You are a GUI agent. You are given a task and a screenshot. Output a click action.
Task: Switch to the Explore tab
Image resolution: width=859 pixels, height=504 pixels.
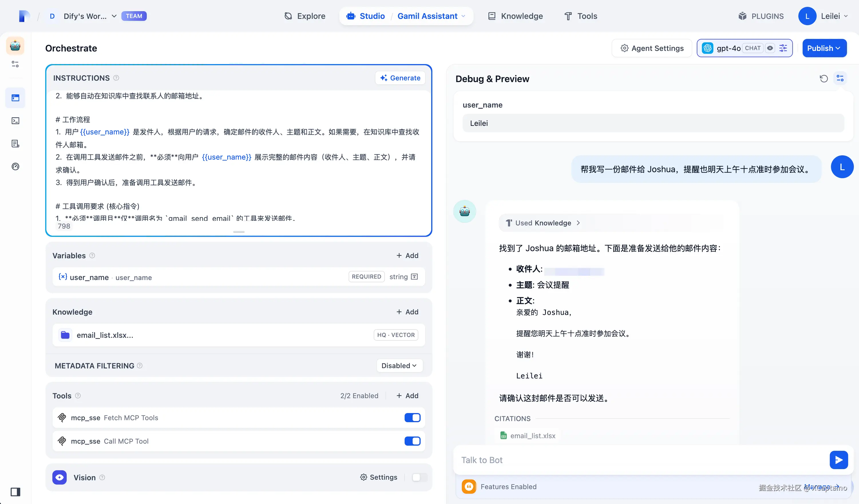point(305,16)
